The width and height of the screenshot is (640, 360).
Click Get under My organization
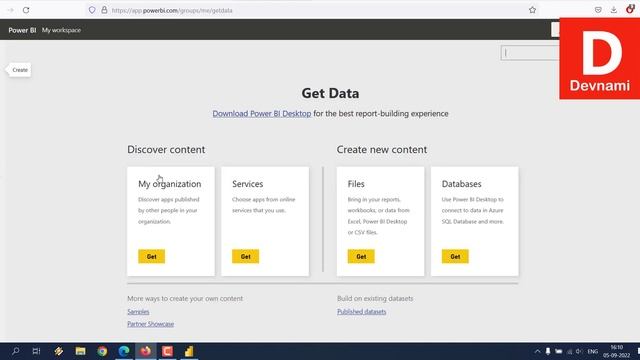coord(151,256)
